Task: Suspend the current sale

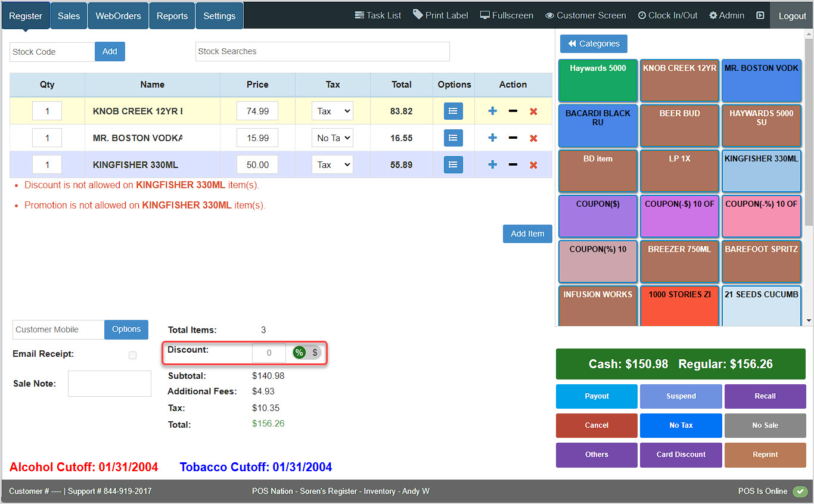Action: coord(681,396)
